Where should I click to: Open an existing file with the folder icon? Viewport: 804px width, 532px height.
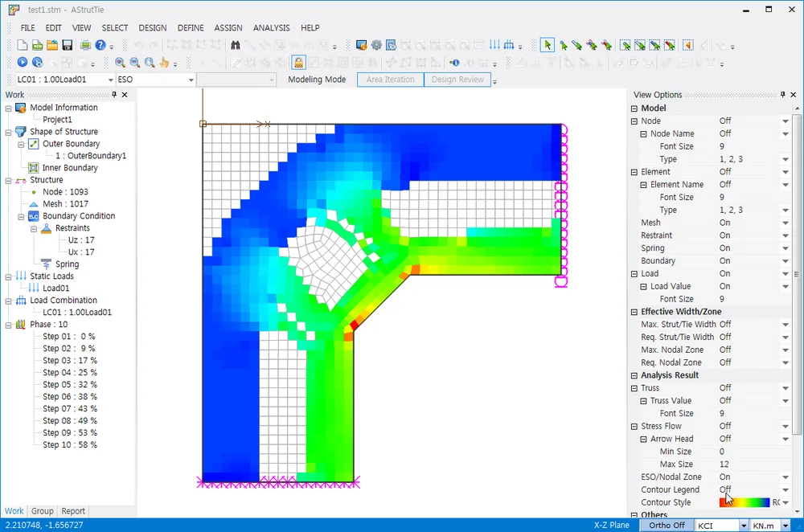(51, 46)
